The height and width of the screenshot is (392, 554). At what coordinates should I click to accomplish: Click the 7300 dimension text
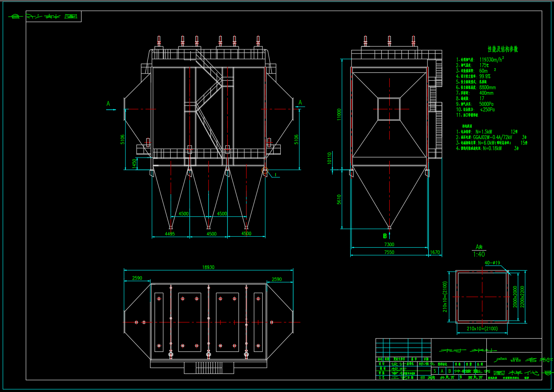389,245
